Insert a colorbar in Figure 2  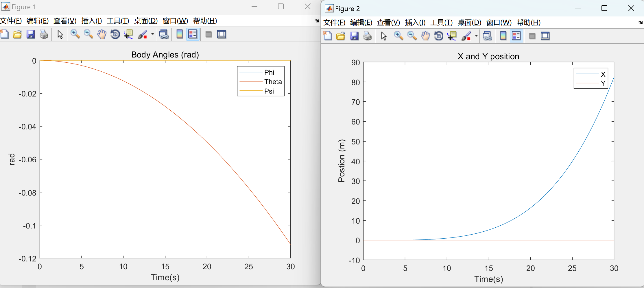click(x=503, y=36)
